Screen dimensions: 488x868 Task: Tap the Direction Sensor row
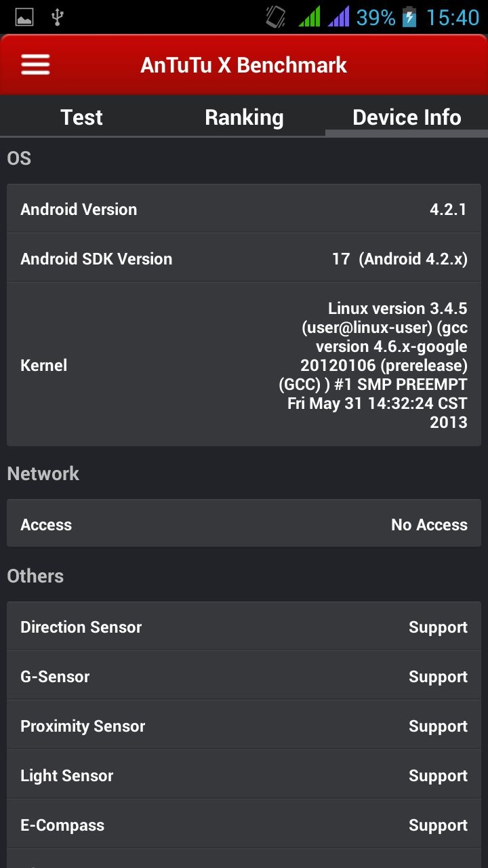pyautogui.click(x=244, y=627)
